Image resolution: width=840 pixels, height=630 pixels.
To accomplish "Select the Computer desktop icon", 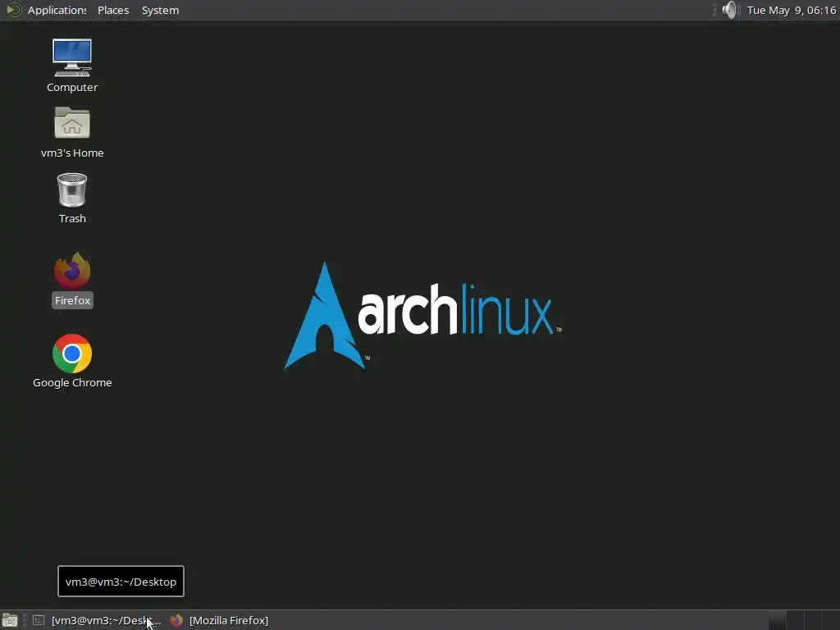I will pos(72,65).
